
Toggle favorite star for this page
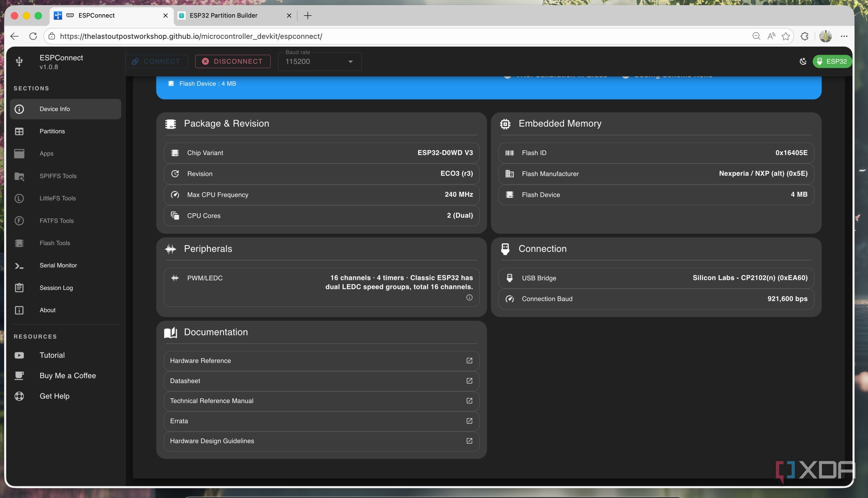[786, 36]
